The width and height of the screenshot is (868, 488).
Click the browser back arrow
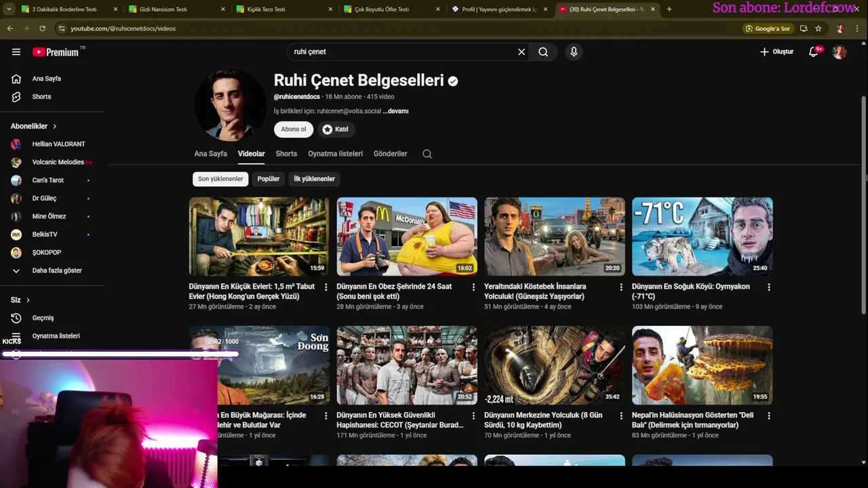click(x=9, y=28)
